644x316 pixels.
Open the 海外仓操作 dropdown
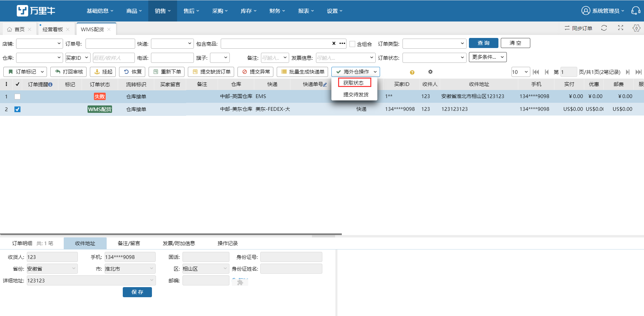pos(356,72)
